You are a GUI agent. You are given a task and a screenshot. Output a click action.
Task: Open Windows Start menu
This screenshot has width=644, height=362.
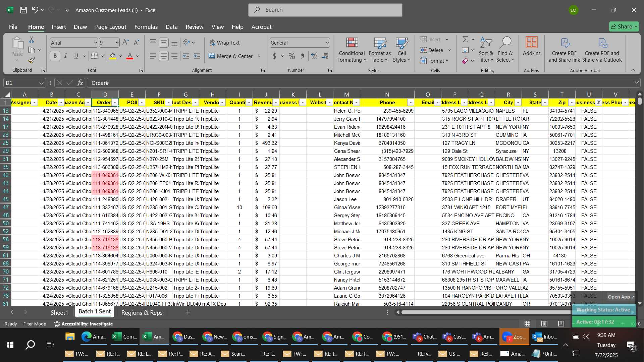(10, 345)
